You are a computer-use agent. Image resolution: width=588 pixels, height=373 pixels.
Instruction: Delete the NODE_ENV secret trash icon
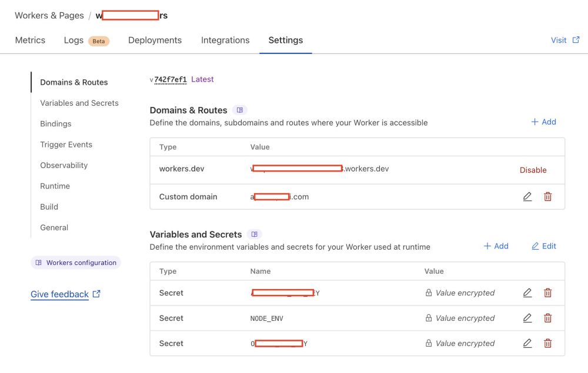pos(547,318)
